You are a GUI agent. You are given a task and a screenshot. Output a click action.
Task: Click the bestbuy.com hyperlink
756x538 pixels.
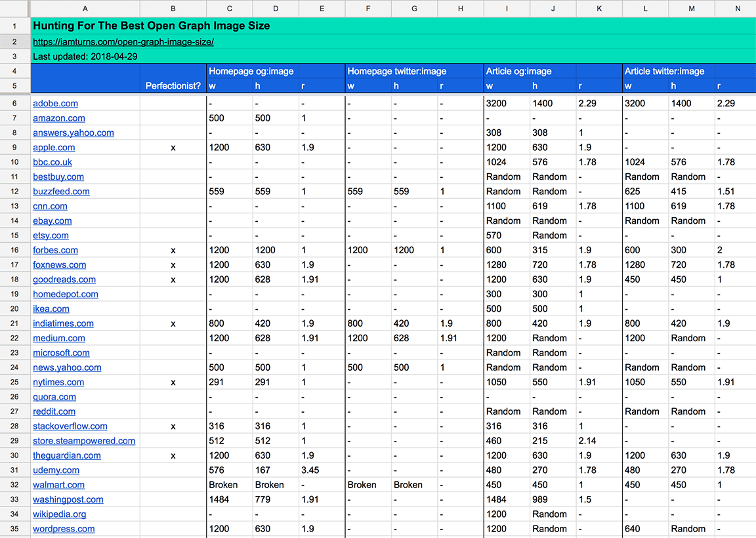coord(58,177)
